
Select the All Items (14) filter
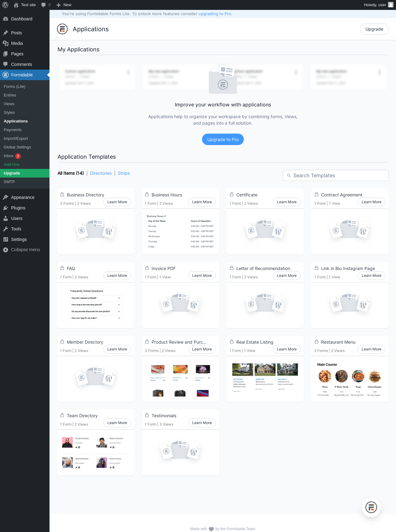tap(71, 173)
